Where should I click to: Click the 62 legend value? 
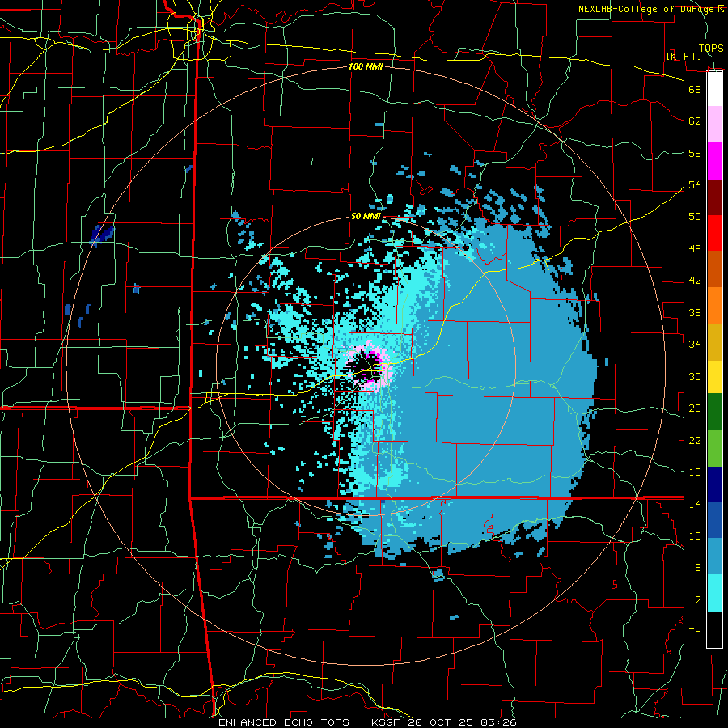695,121
